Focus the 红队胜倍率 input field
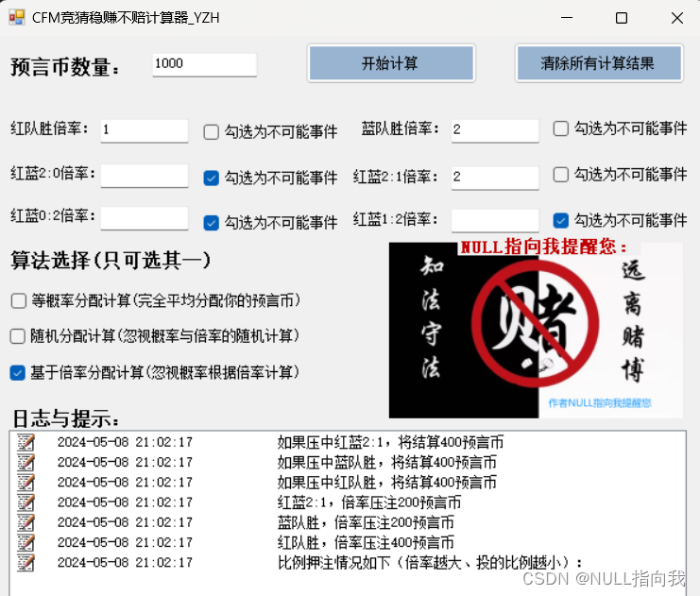This screenshot has height=596, width=700. (145, 130)
